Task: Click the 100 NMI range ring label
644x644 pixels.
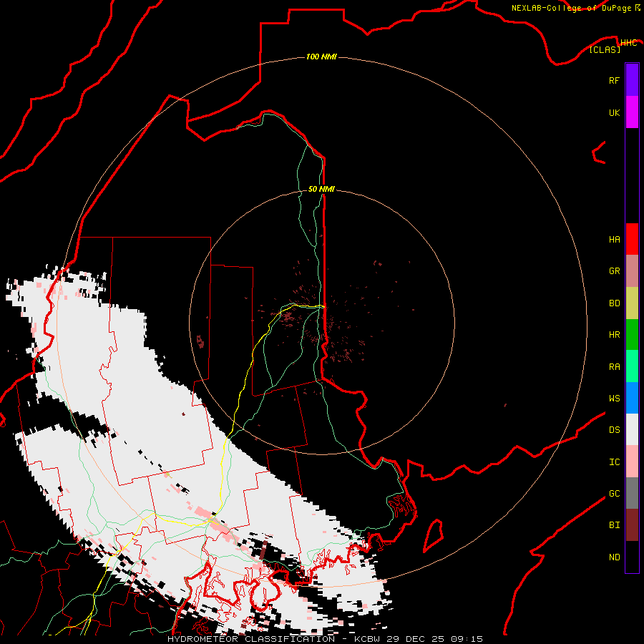Action: 321,57
